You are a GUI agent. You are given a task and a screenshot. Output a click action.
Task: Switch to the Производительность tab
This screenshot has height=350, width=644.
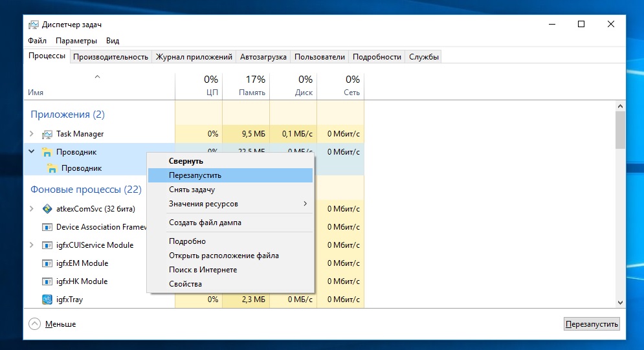(111, 57)
